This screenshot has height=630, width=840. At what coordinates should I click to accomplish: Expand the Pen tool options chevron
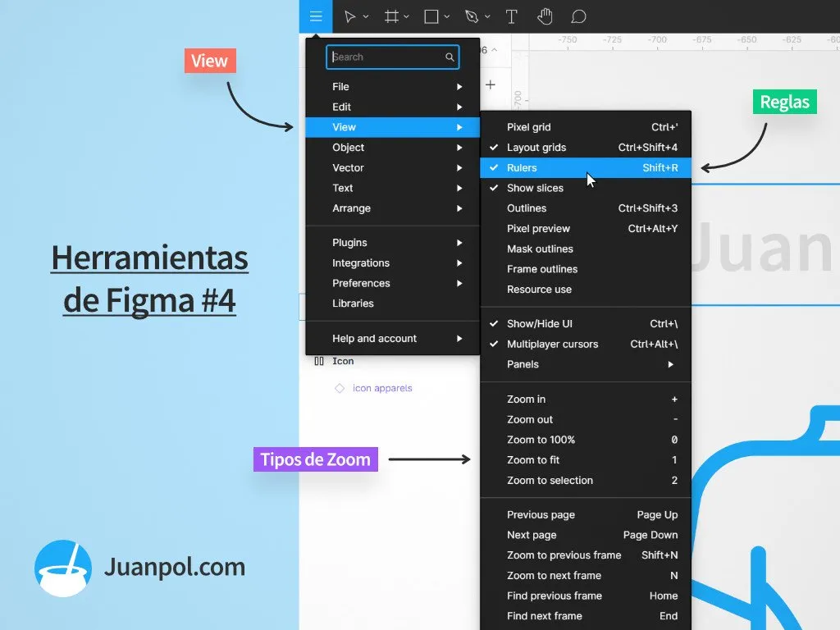coord(487,16)
